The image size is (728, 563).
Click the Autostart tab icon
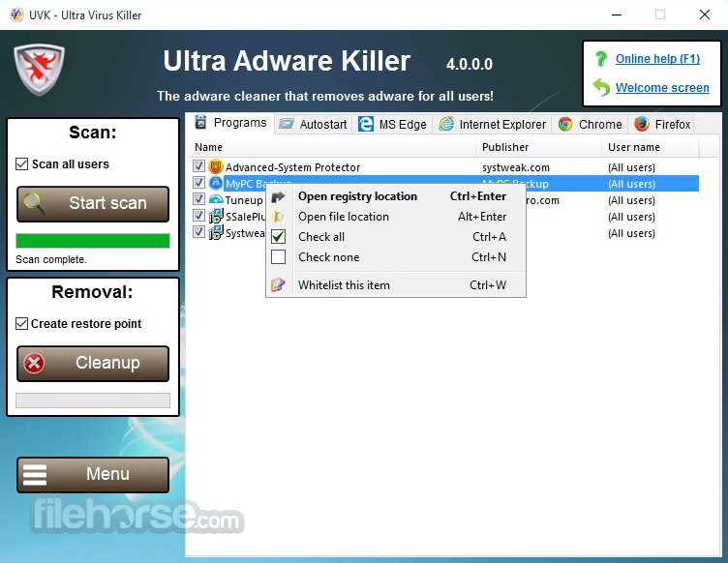tap(286, 124)
